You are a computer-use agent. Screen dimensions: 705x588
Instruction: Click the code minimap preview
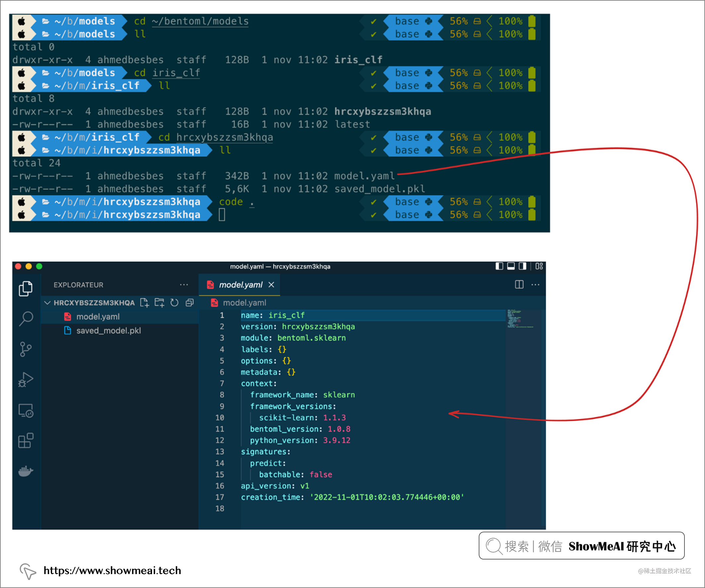click(x=520, y=319)
